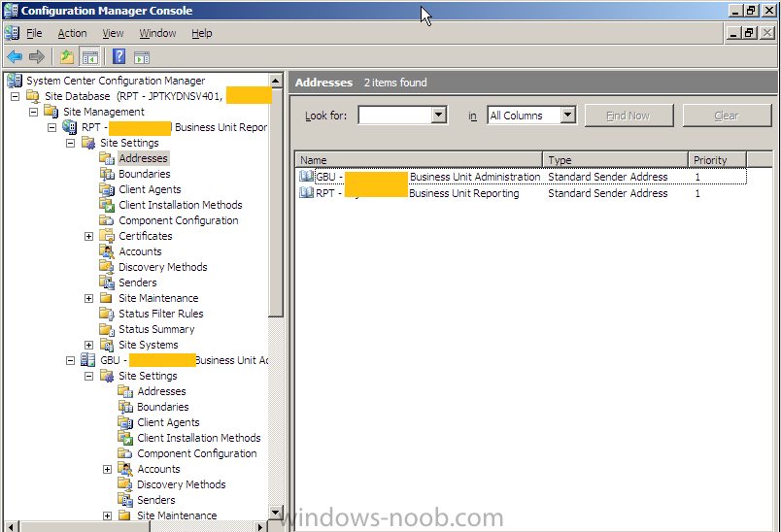Screen dimensions: 781x532
Task: Click the Site Database folder icon
Action: point(33,96)
